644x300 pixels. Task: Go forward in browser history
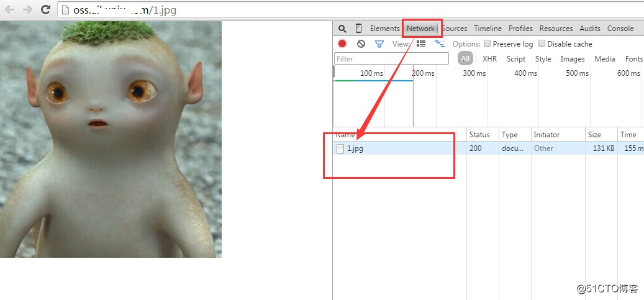(x=27, y=9)
